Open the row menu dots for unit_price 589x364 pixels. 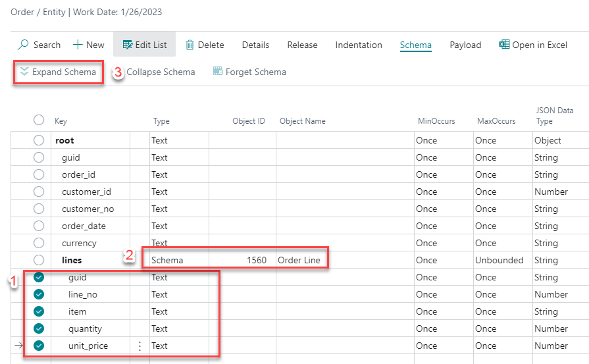point(140,346)
